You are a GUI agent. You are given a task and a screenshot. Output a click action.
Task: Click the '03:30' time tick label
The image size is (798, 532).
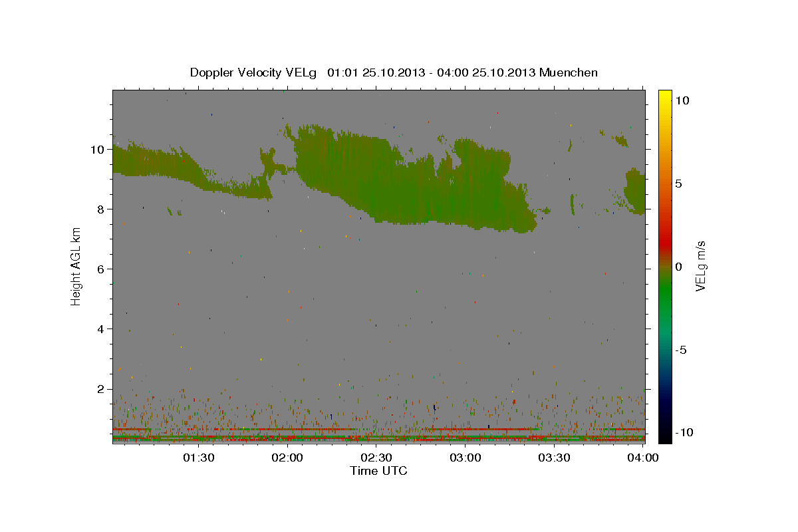pos(554,458)
